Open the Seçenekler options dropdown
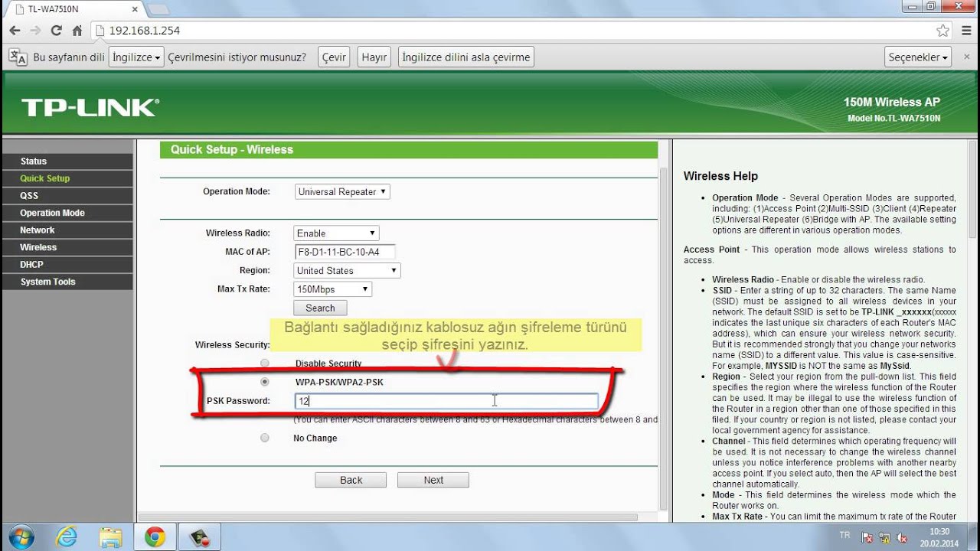 click(x=919, y=57)
